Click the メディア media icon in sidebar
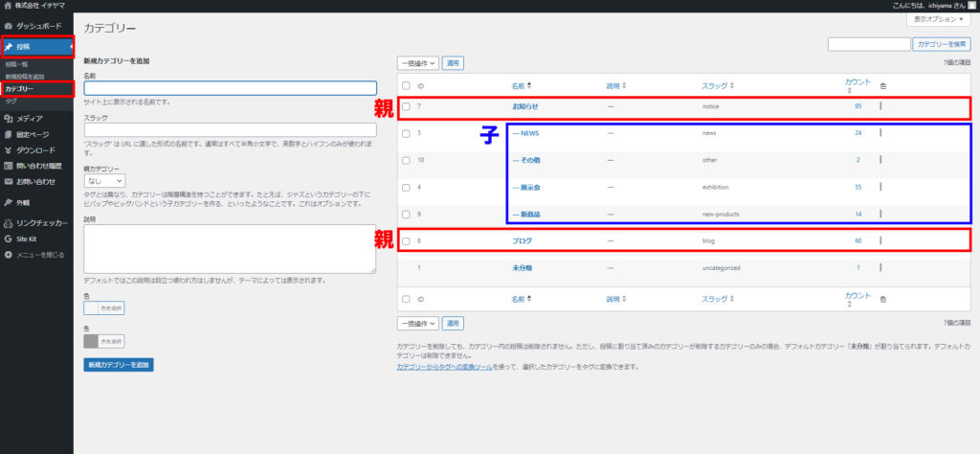 tap(9, 119)
